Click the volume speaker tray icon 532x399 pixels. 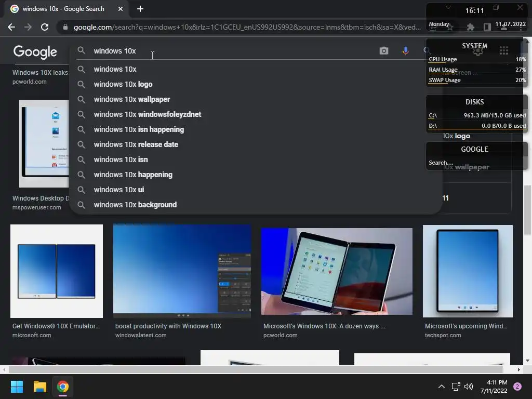click(x=469, y=387)
